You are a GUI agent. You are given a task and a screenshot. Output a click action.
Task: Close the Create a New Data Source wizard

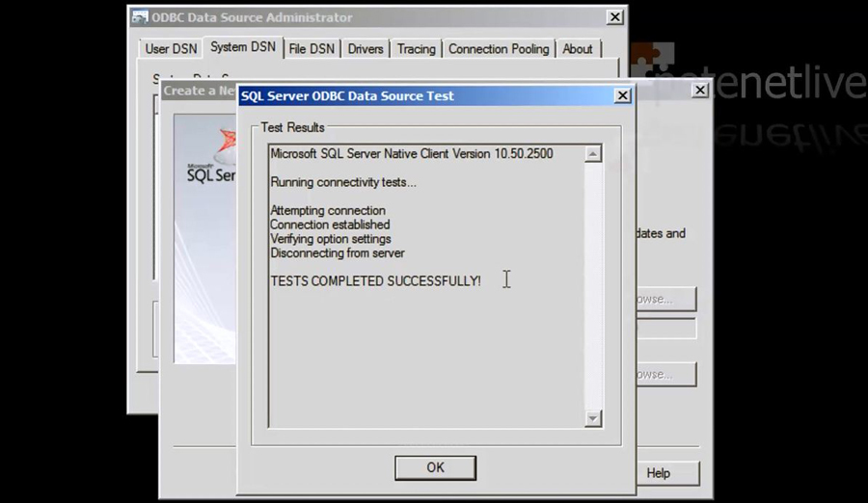[700, 90]
